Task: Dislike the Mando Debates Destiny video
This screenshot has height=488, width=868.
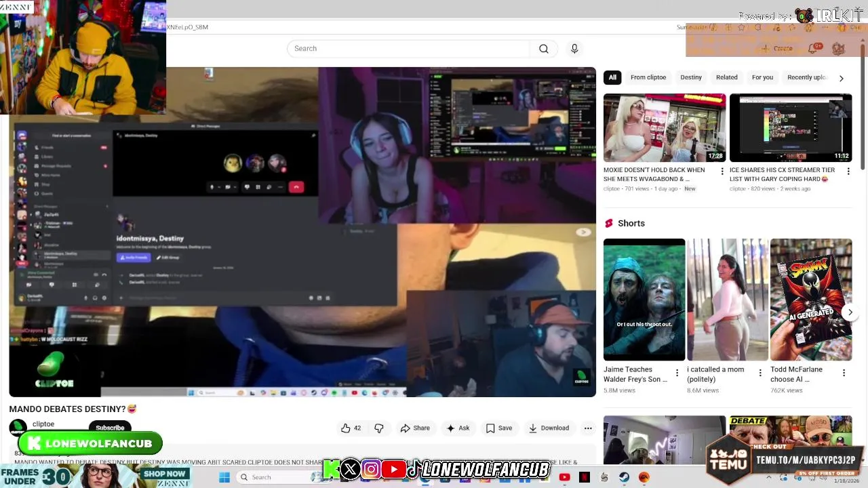Action: (x=379, y=428)
